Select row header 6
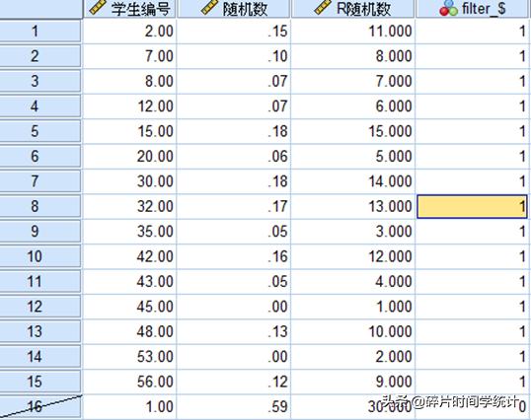This screenshot has height=420, width=531. pos(40,156)
